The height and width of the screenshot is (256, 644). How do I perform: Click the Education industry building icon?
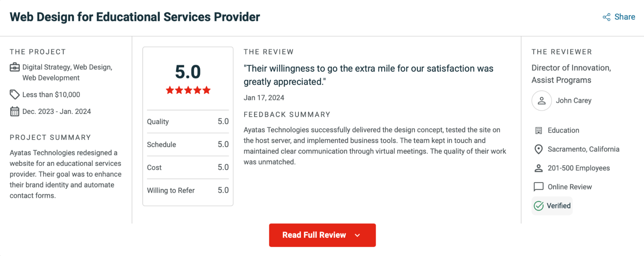point(538,131)
